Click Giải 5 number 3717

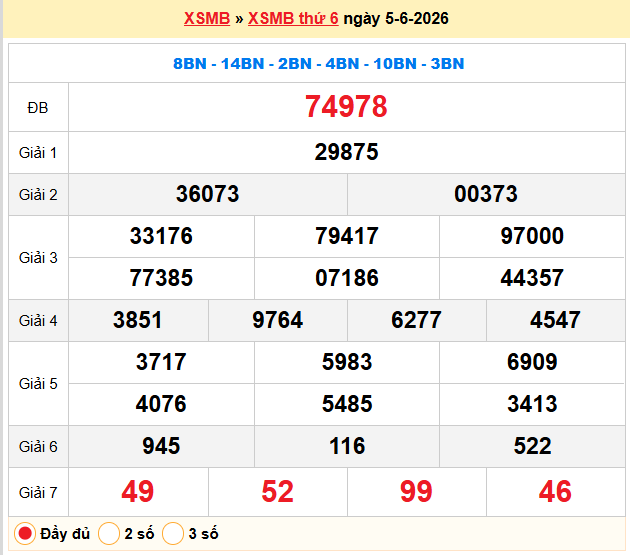(161, 362)
